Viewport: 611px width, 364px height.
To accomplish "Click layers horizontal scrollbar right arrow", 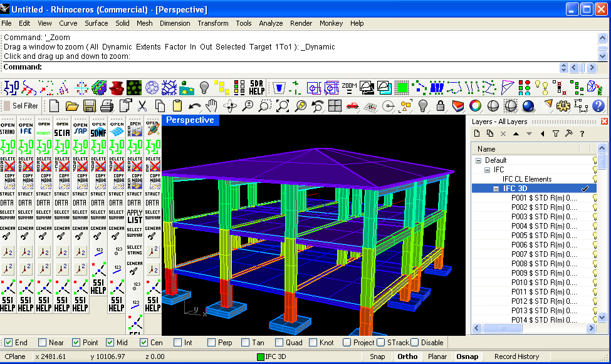I will (x=591, y=328).
